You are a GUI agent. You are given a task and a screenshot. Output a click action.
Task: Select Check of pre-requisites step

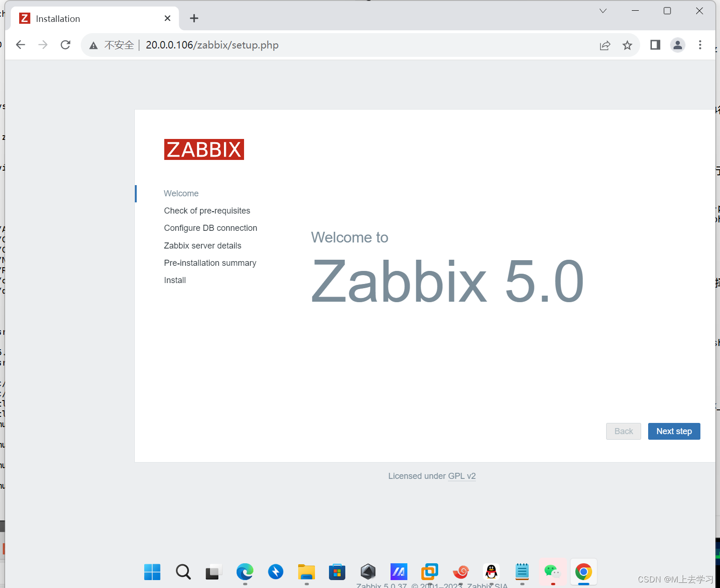[207, 211]
